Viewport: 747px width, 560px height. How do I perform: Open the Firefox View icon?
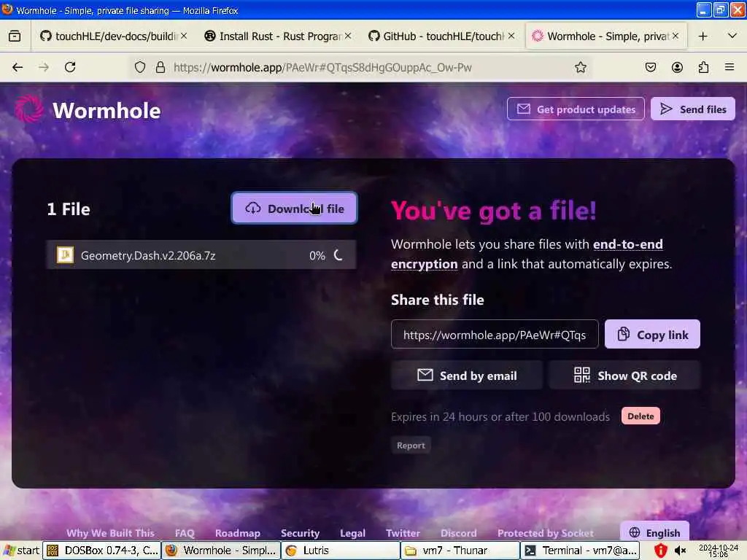(15, 36)
